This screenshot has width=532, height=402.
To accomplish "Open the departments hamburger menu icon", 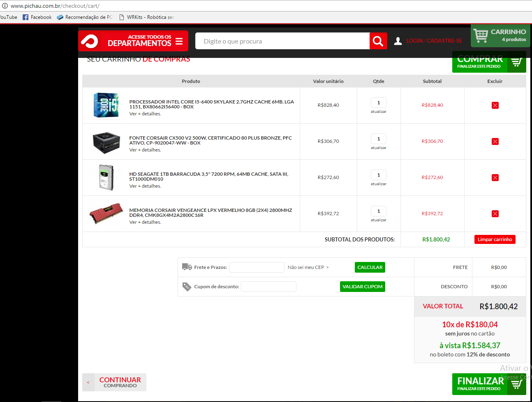I will click(x=179, y=41).
